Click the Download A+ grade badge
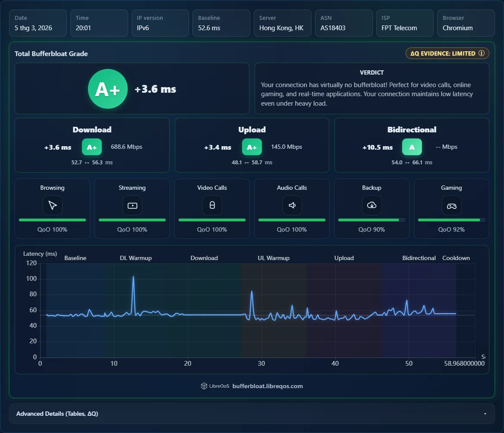 click(x=92, y=147)
